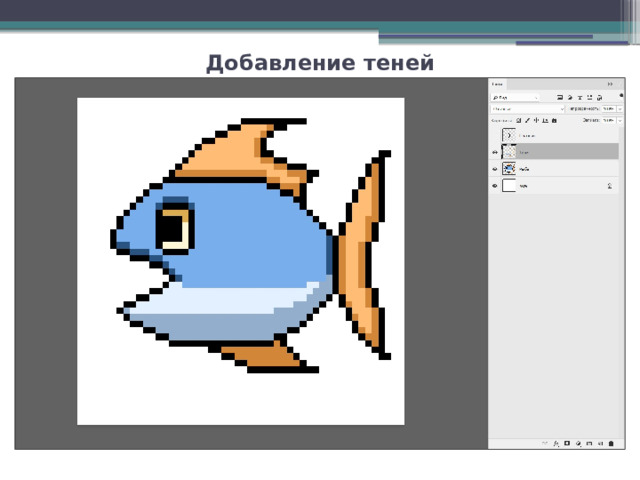Open the blend mode dropdown
Screen dimensions: 640x480
527,109
